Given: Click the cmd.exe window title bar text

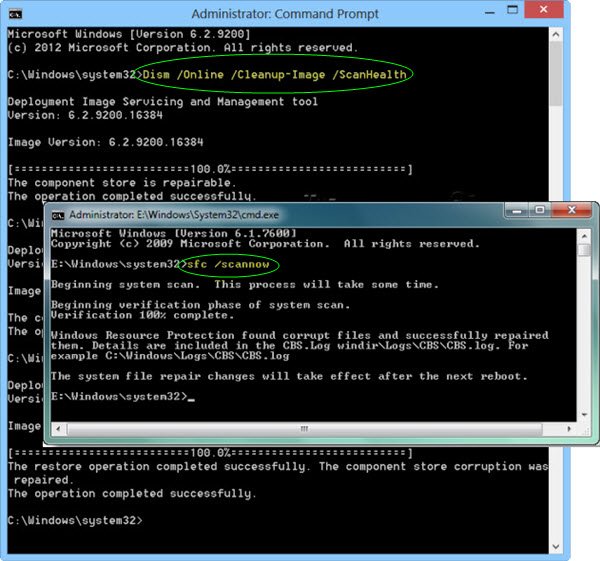Looking at the screenshot, I should pyautogui.click(x=174, y=215).
